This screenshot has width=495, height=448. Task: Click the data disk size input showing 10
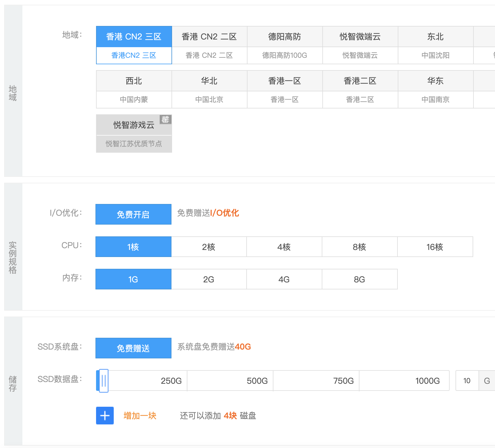point(467,381)
